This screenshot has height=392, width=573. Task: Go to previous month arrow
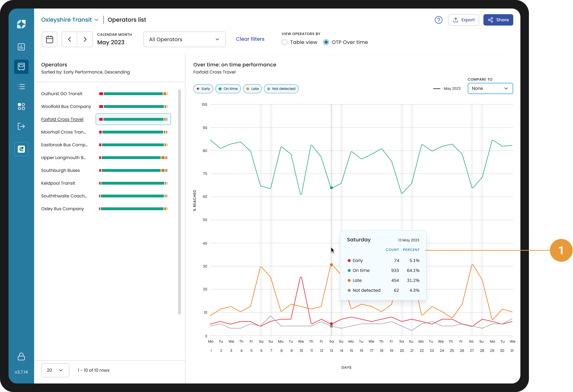coord(70,39)
